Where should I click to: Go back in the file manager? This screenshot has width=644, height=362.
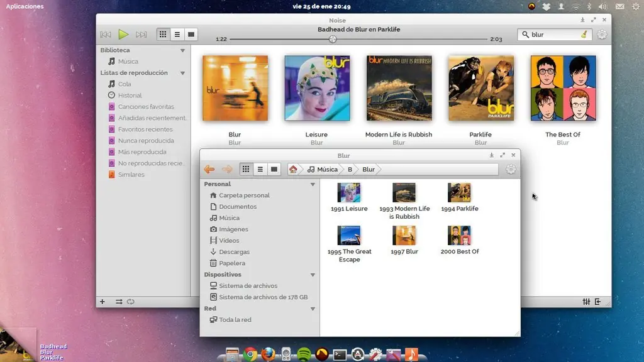click(x=209, y=169)
